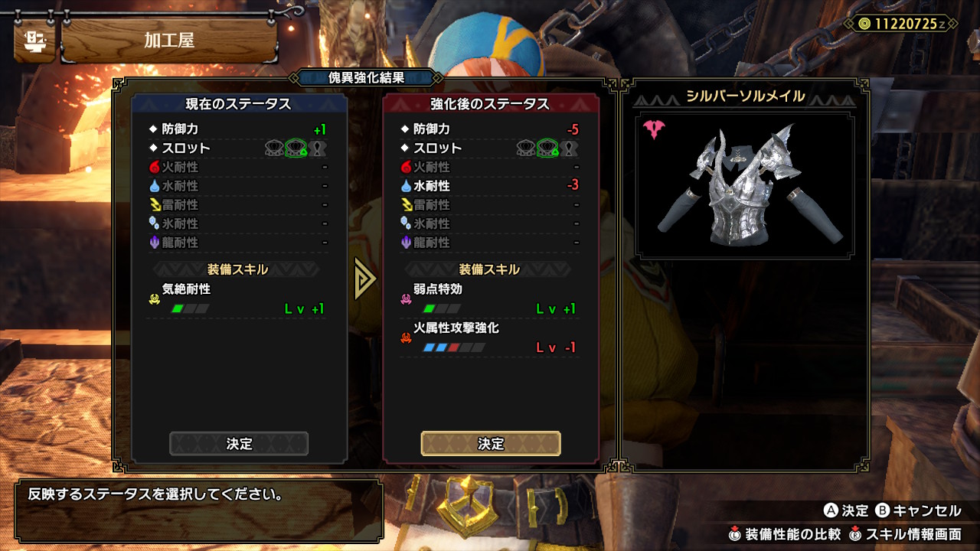
Task: Keep 現在のステータス with its 決定 button
Action: 239,443
